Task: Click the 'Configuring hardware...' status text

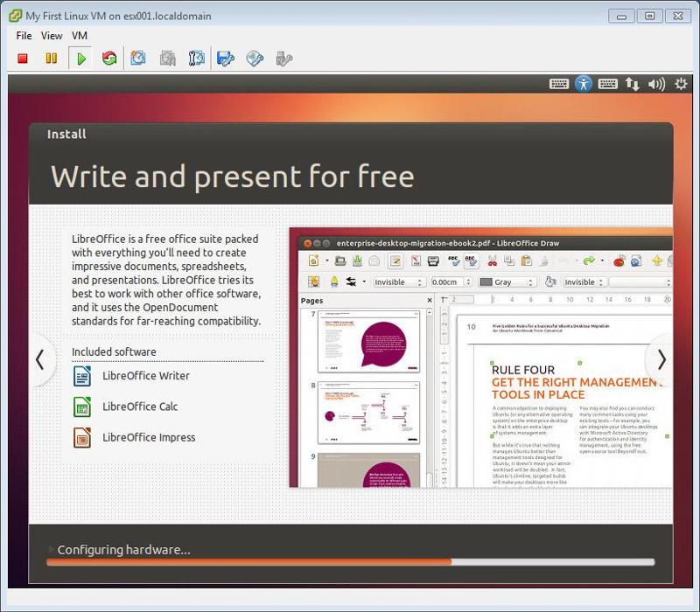Action: 123,550
